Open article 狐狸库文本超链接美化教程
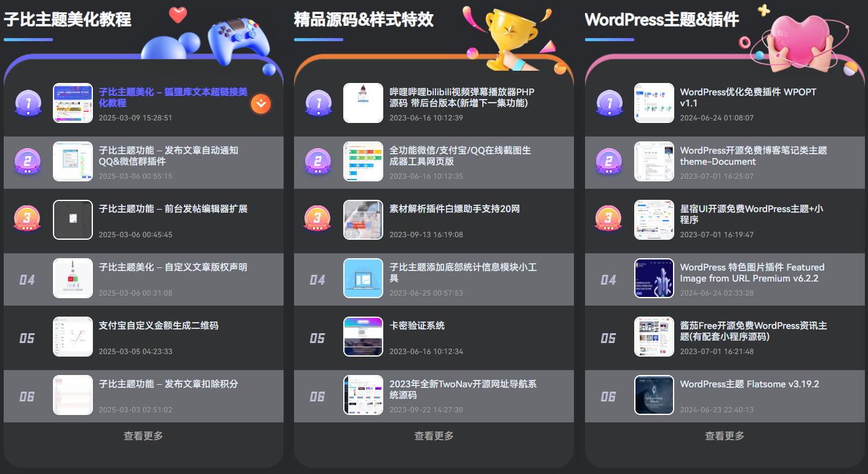Image resolution: width=868 pixels, height=474 pixels. [173, 97]
